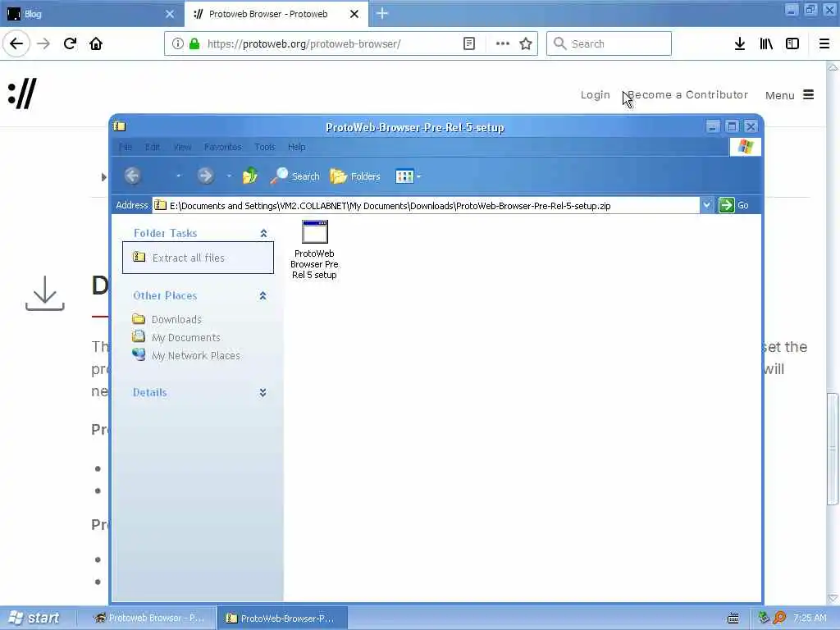Screen dimensions: 840x630
Task: Open the Firefox library icon
Action: coord(766,43)
